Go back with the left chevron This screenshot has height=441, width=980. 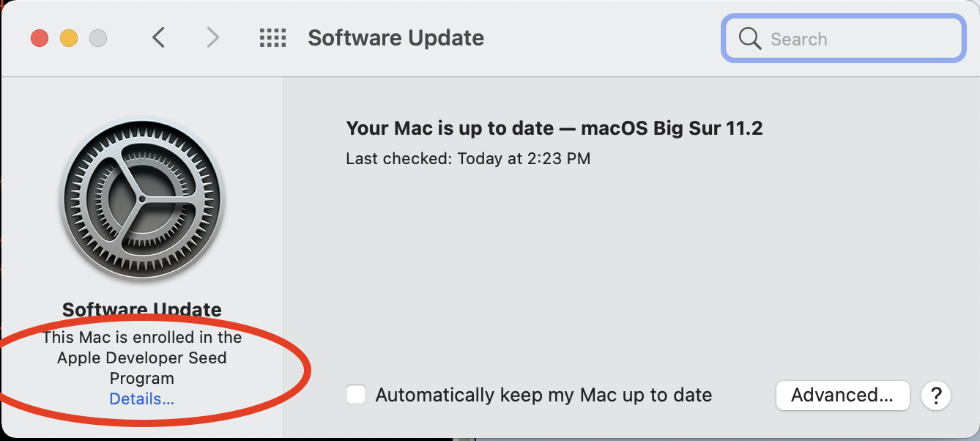(x=158, y=37)
